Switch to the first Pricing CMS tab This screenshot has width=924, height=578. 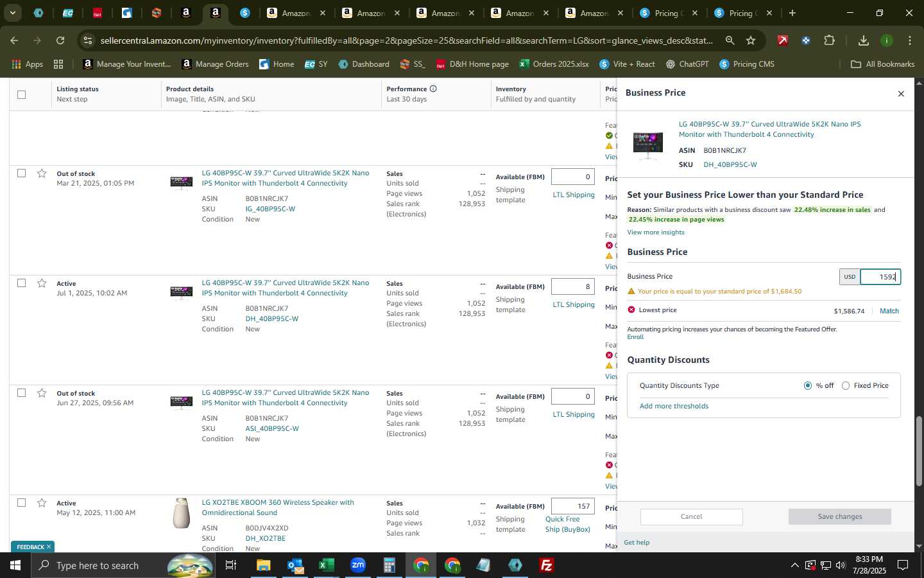(x=668, y=13)
